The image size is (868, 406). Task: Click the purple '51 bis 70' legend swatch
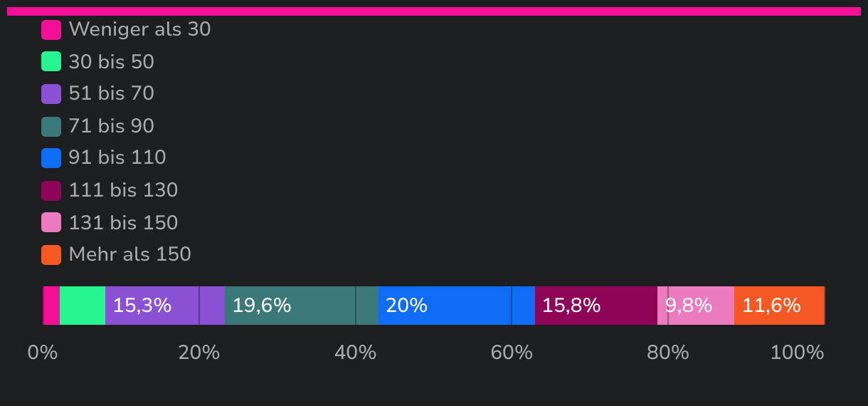coord(51,94)
